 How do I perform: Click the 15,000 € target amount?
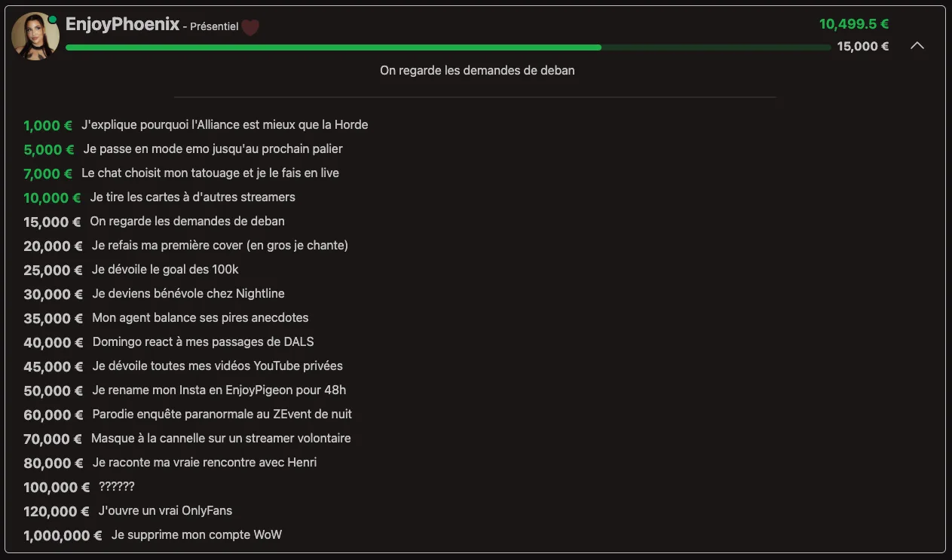863,46
